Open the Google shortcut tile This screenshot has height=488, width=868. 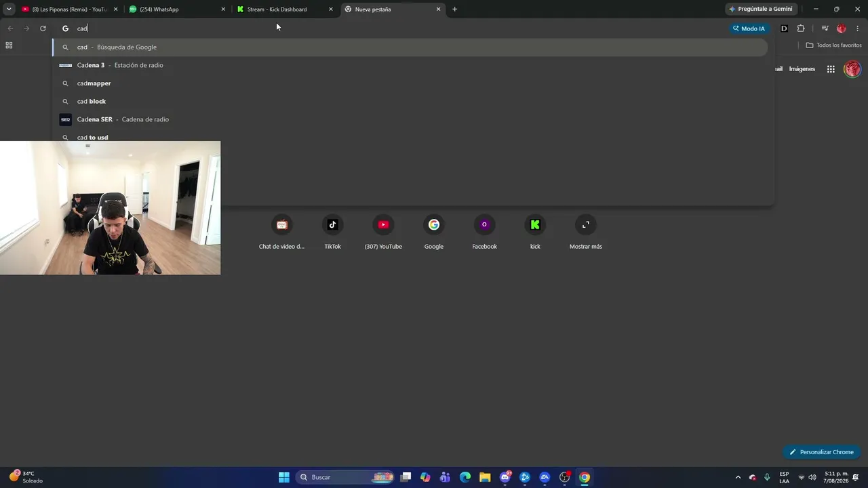(x=434, y=232)
